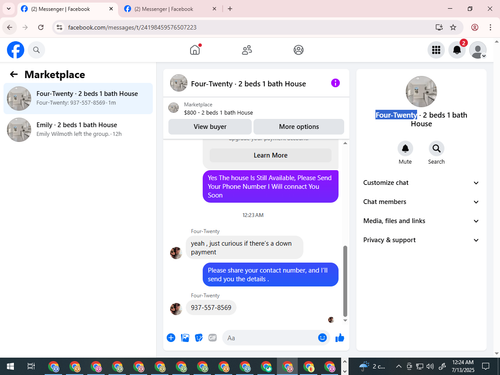Click the browser address bar URL
The width and height of the screenshot is (500, 375).
(132, 27)
